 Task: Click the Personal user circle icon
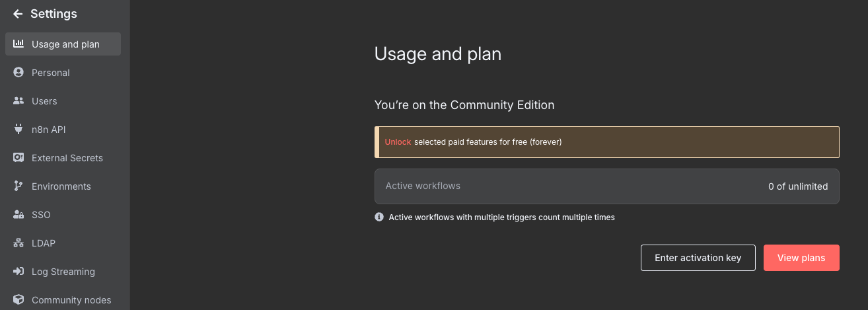point(18,73)
